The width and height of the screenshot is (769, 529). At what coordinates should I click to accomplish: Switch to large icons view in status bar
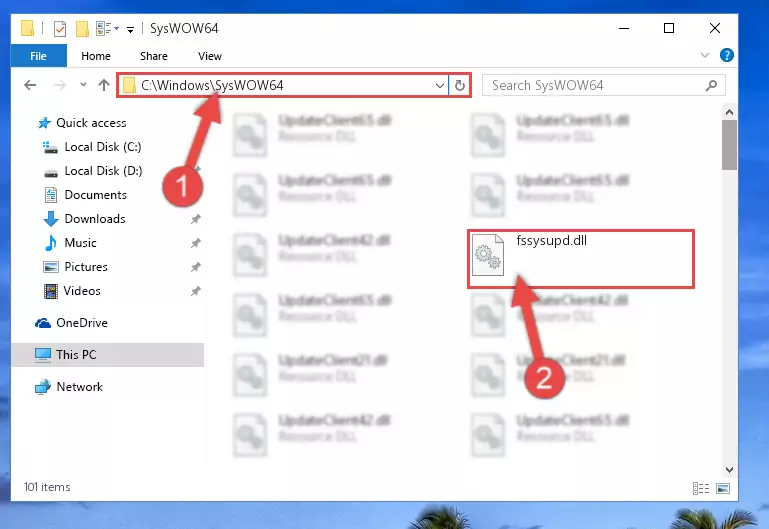tap(723, 488)
